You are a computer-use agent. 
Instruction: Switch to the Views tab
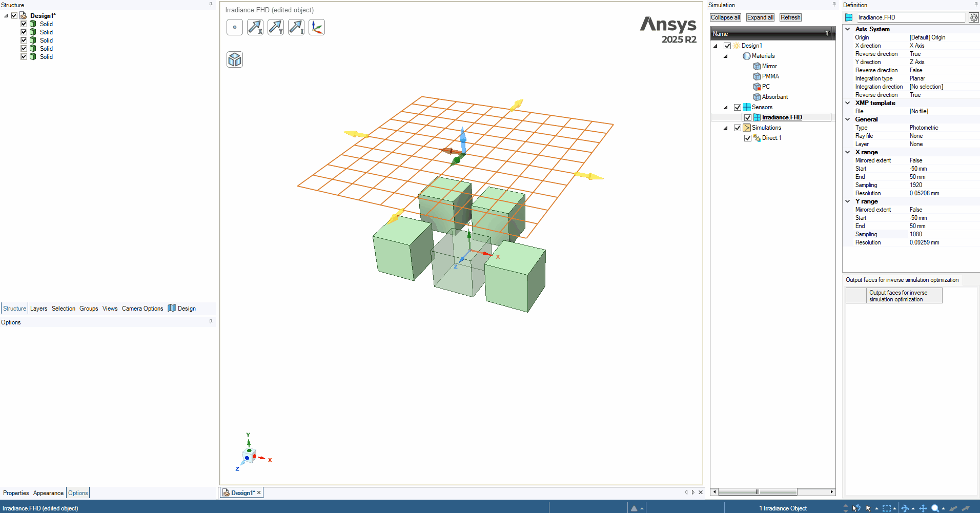[110, 309]
